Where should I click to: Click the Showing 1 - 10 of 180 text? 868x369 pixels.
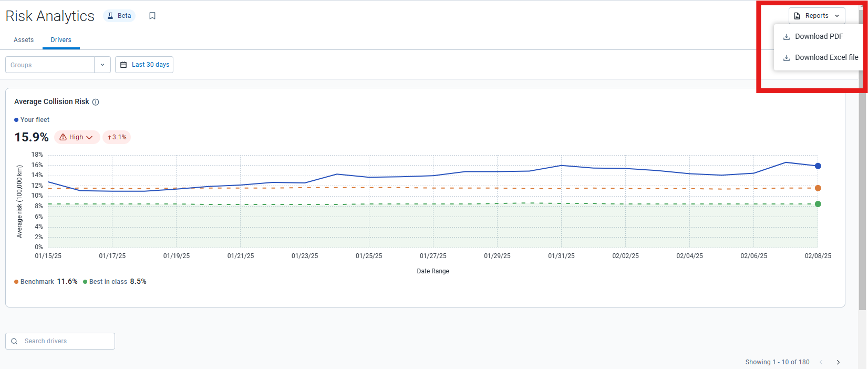777,362
